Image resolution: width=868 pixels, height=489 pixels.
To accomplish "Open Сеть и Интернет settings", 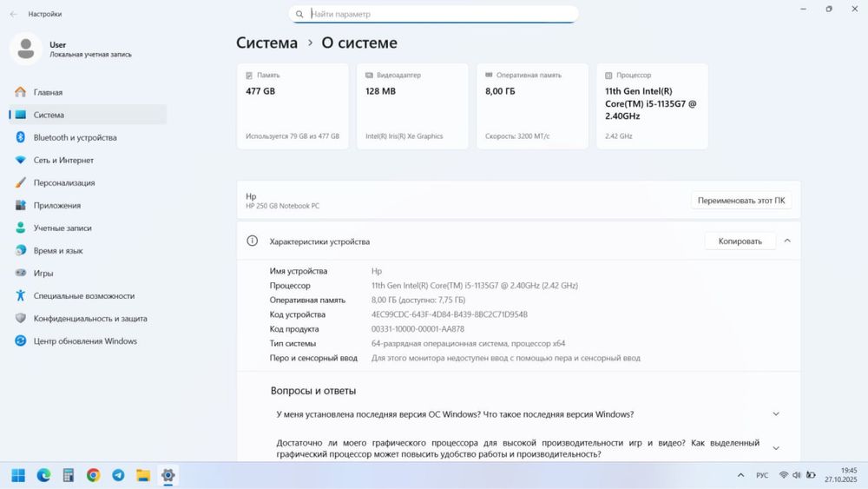I will (88, 160).
